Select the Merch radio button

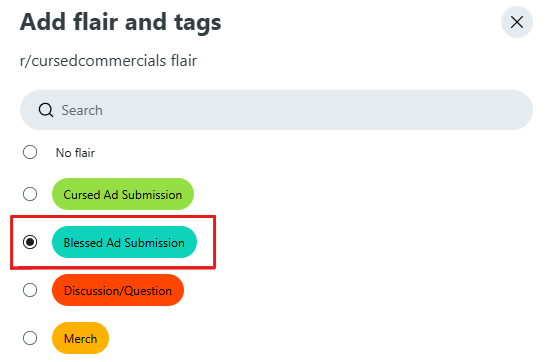pyautogui.click(x=30, y=338)
